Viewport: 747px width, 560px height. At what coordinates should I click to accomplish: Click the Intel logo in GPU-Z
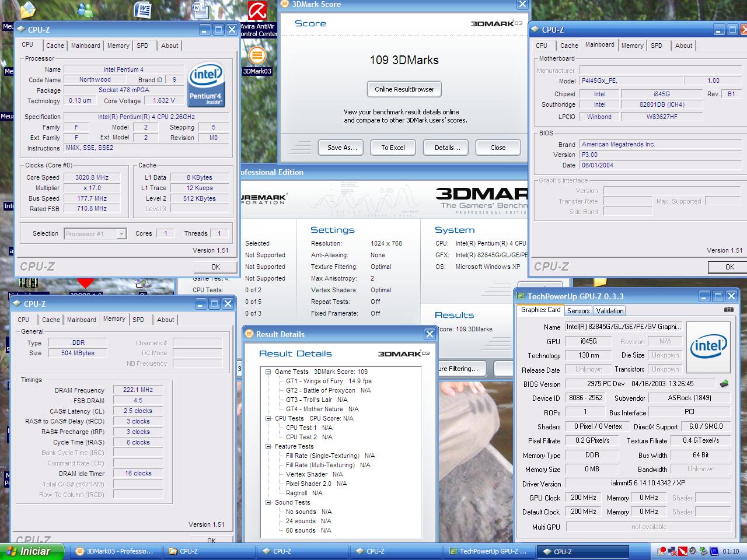(x=708, y=346)
